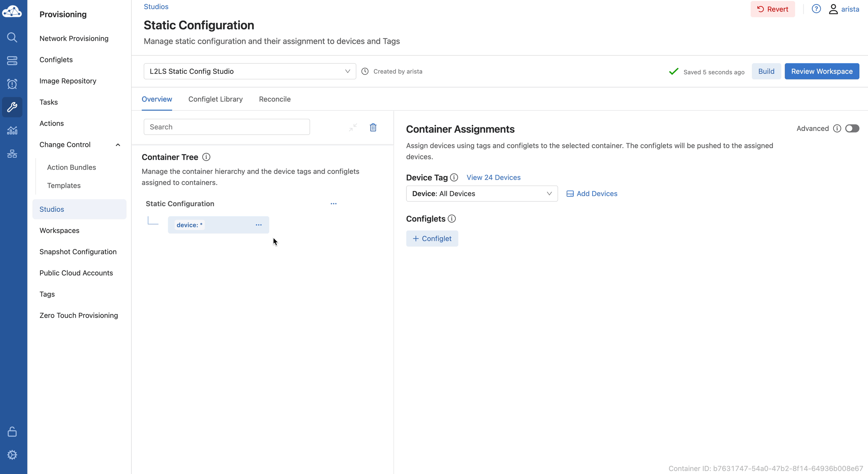Viewport: 868px width, 474px height.
Task: Open the L2LS Static Config Studio dropdown
Action: pos(249,71)
